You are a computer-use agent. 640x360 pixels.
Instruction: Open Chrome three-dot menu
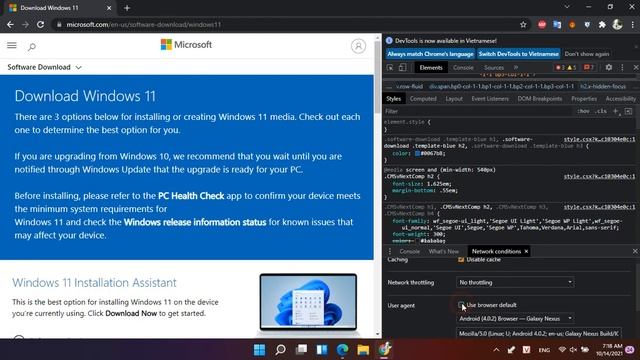click(632, 24)
